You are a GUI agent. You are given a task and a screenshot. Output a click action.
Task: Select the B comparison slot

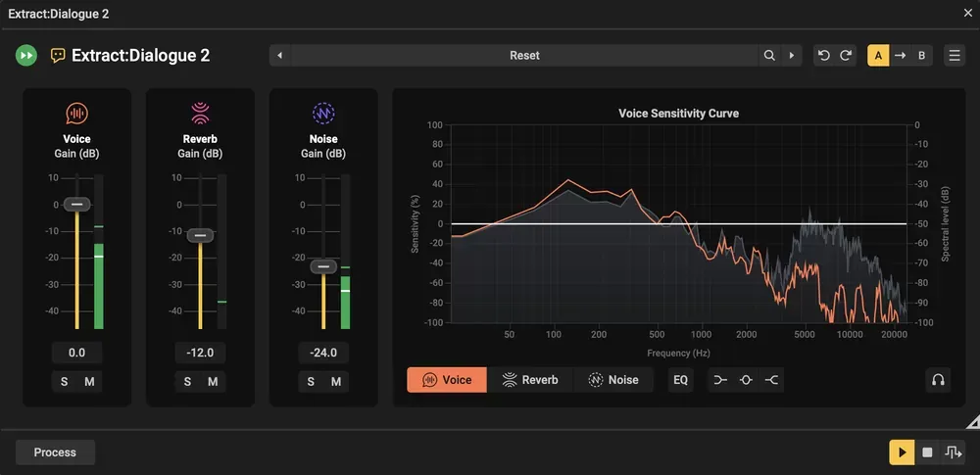point(921,56)
